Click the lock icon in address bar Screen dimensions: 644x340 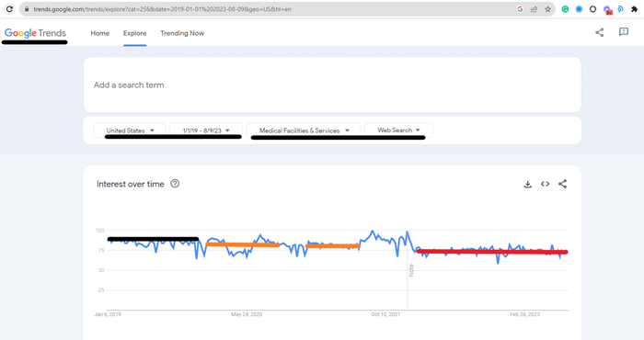tap(27, 9)
